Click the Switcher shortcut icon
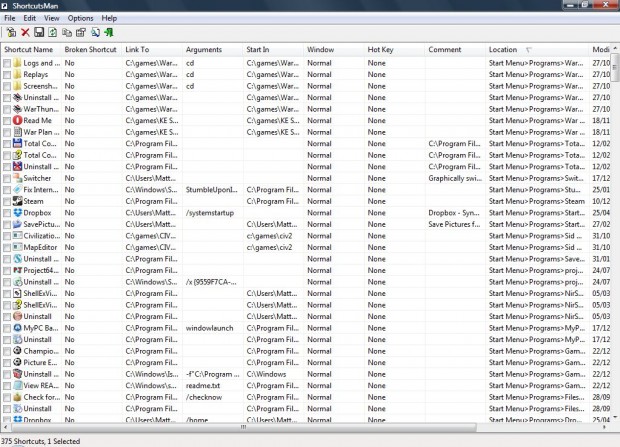The height and width of the screenshot is (447, 620). pos(17,178)
